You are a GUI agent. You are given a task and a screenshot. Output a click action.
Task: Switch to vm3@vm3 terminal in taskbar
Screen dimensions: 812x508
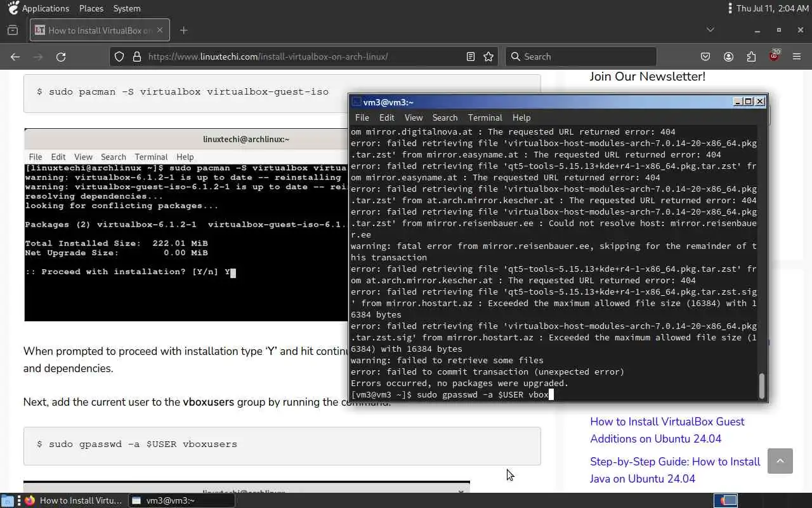click(182, 500)
